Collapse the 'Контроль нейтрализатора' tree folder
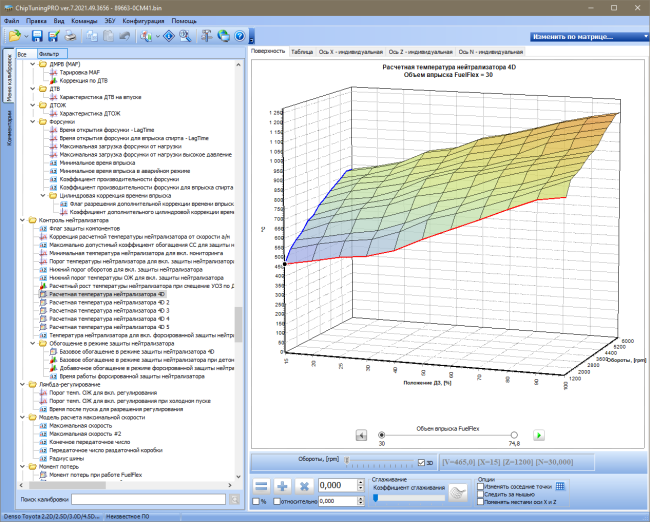 pos(22,220)
